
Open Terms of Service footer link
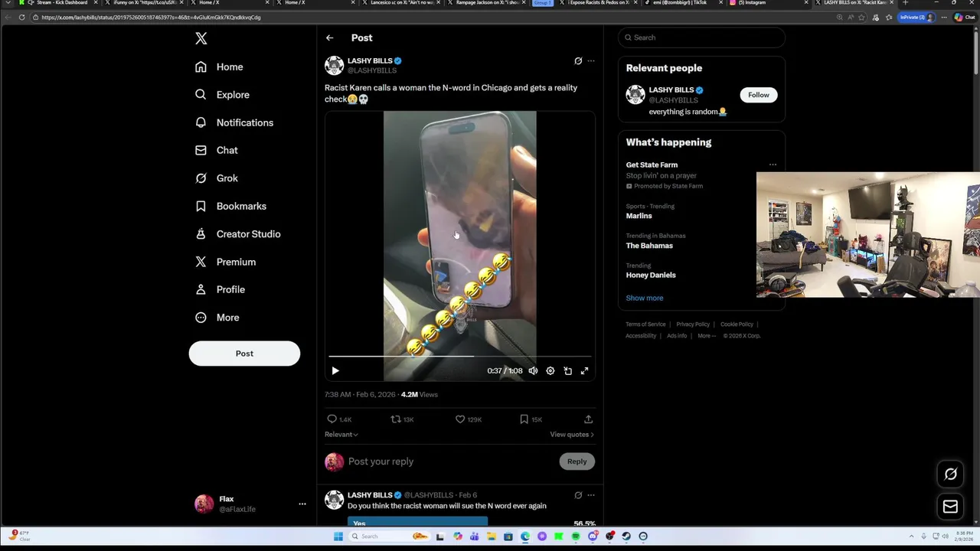point(645,324)
